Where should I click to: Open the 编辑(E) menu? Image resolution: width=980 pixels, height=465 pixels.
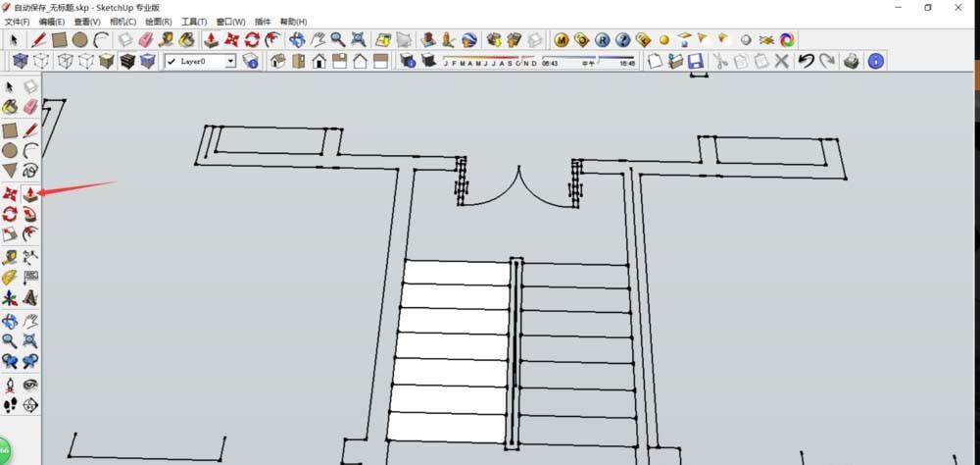[x=52, y=22]
